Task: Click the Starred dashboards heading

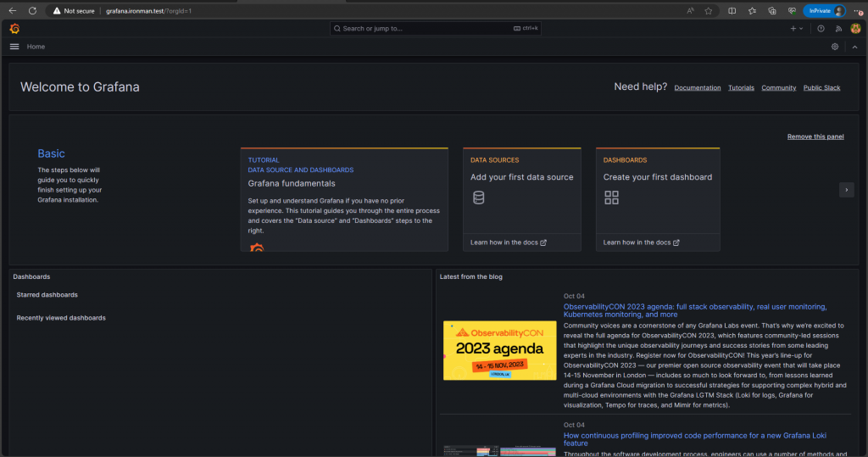Action: (47, 295)
